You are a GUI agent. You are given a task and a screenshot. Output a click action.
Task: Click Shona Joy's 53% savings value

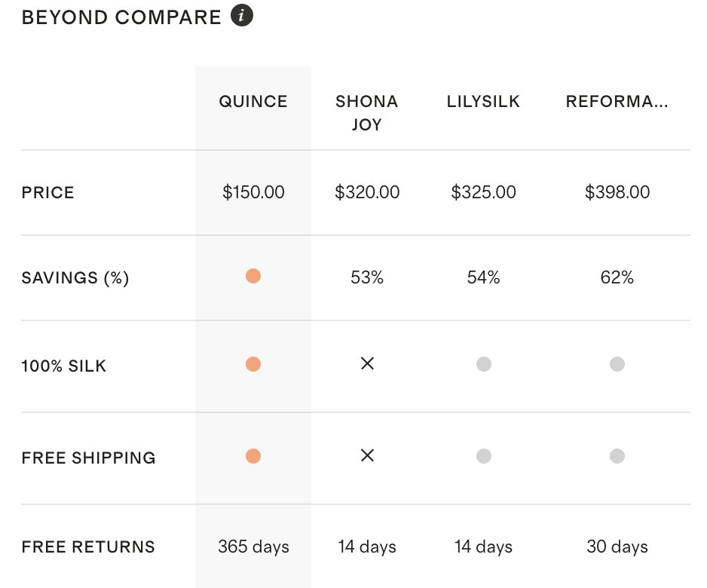pos(367,277)
